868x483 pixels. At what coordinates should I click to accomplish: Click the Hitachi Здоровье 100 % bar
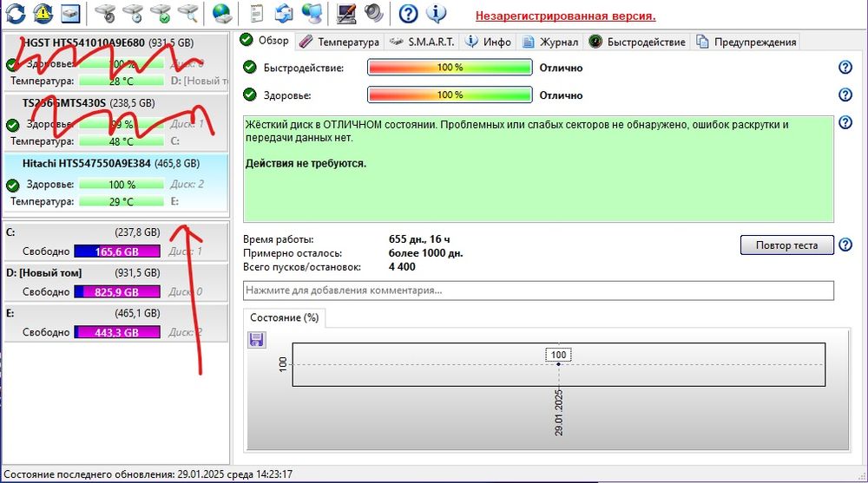point(122,185)
